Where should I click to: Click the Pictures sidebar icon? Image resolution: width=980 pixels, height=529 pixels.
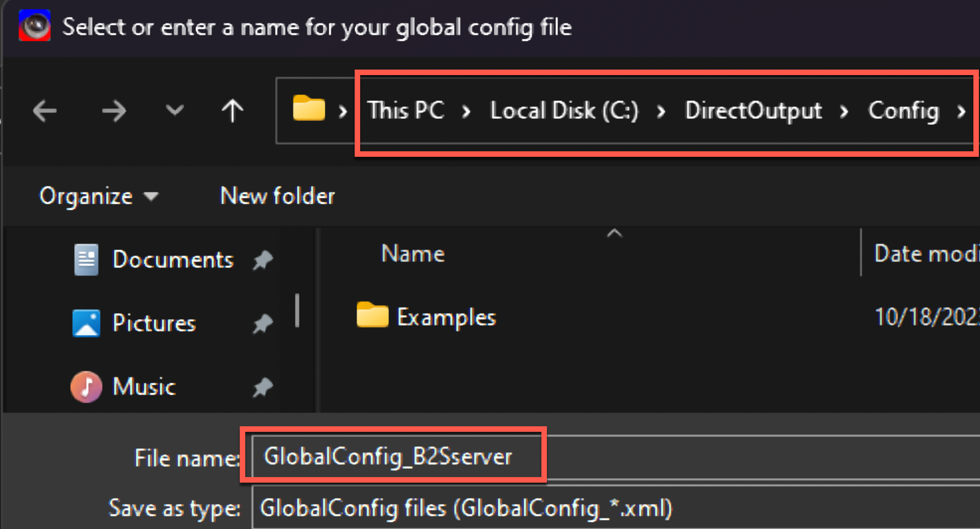[86, 323]
